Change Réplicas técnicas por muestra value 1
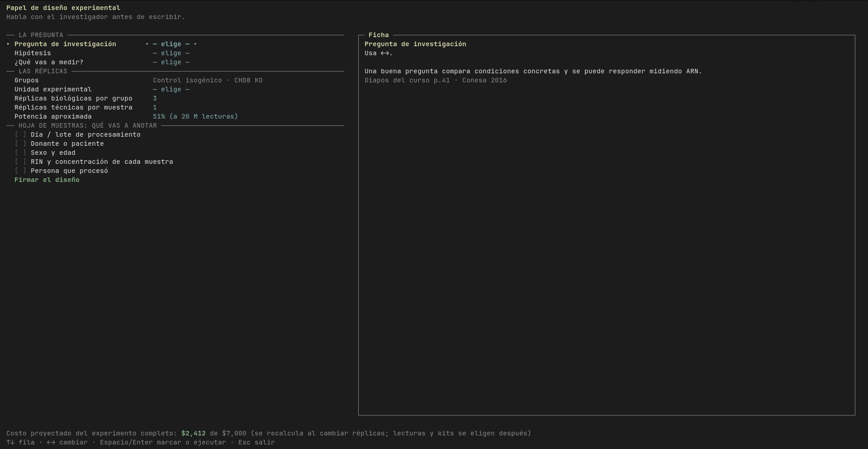The width and height of the screenshot is (868, 449). 155,107
